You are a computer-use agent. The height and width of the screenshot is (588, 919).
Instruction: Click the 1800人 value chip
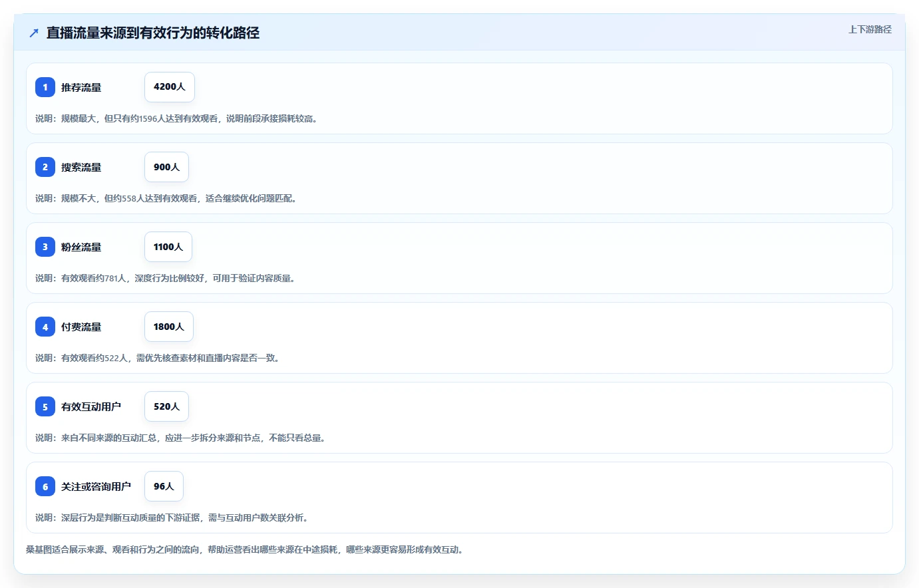click(x=169, y=327)
